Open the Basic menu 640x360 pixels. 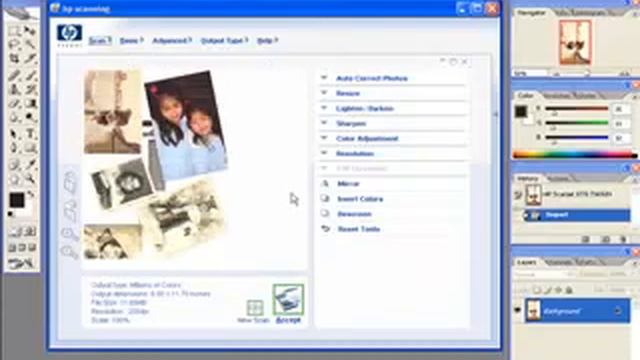coord(131,40)
